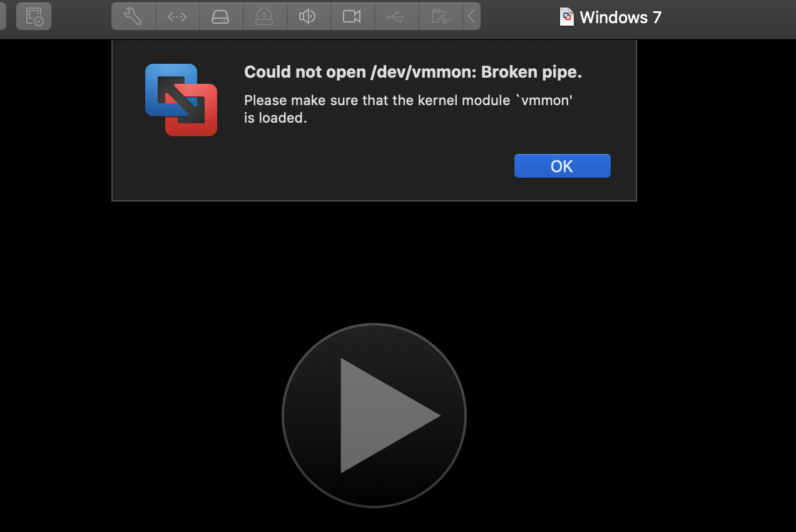
Task: Click the VMware Fusion logo in dialog
Action: 181,100
